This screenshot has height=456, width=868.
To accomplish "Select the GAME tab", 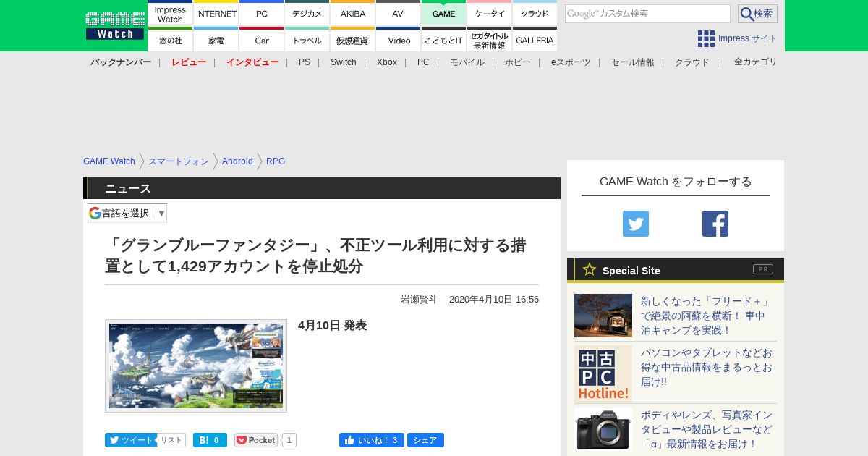I will [x=444, y=13].
